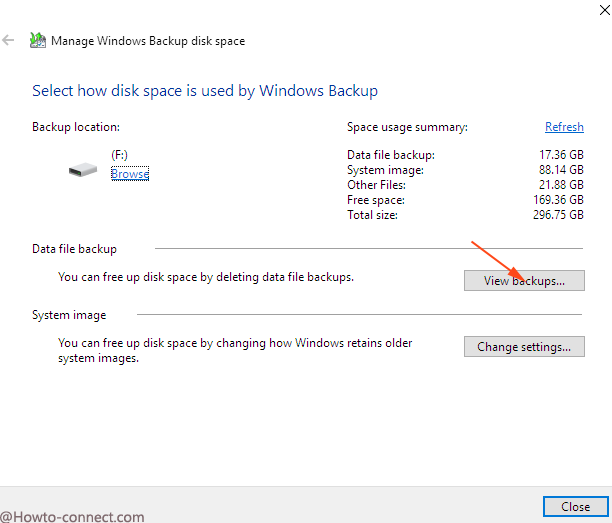Close the dialog with the X button
This screenshot has width=612, height=523.
604,10
